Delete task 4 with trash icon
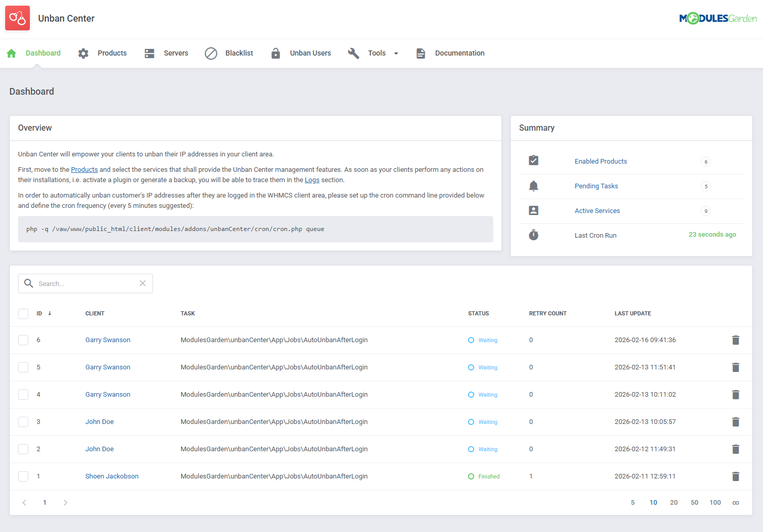The width and height of the screenshot is (763, 532). [736, 395]
